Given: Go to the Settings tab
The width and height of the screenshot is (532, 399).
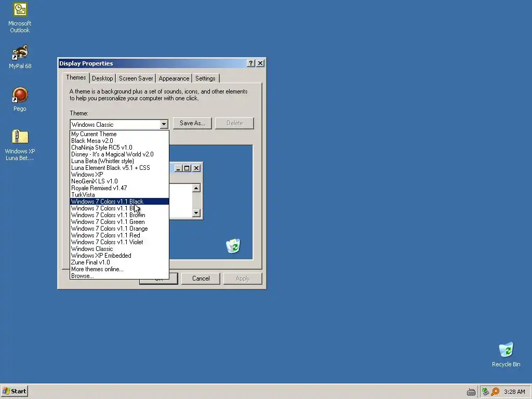Looking at the screenshot, I should coord(205,78).
